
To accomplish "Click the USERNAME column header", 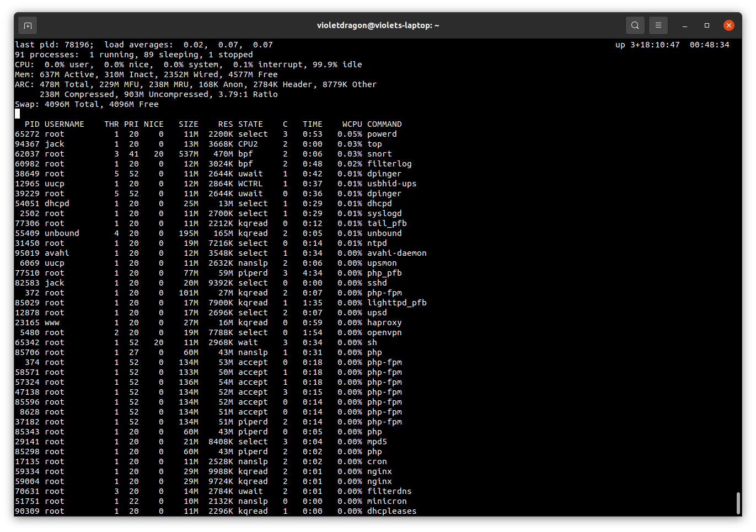I will (65, 124).
